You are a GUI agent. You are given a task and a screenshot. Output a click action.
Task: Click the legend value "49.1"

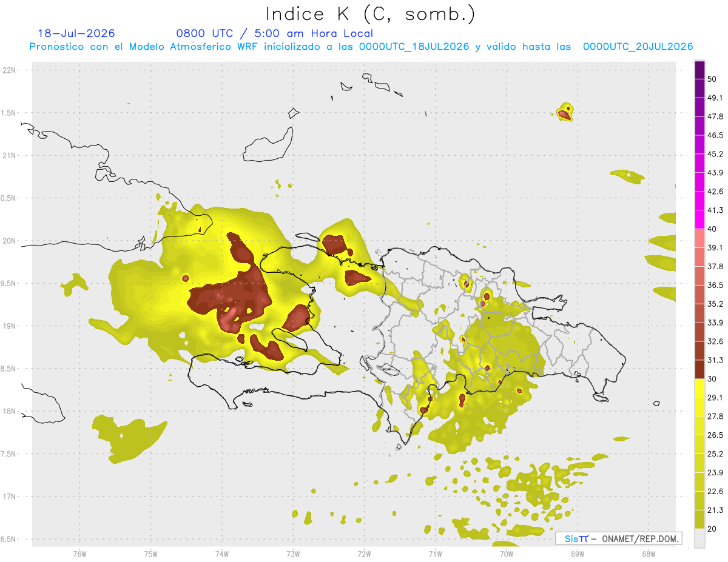[x=715, y=98]
